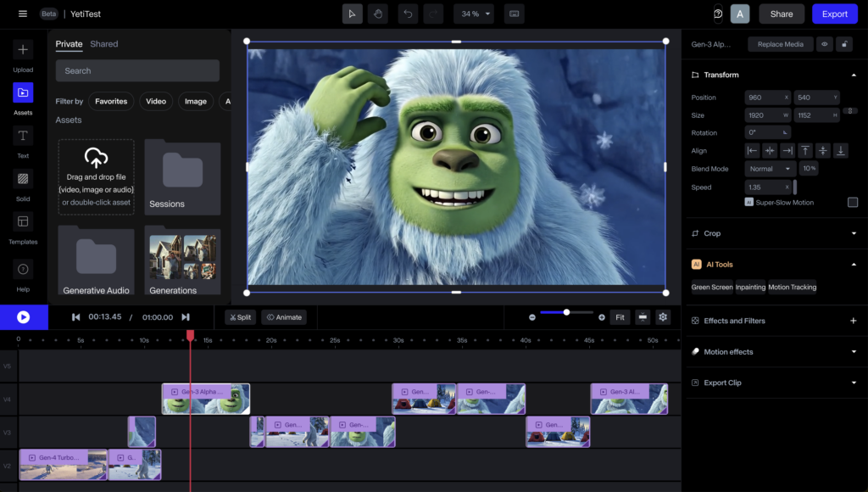Open the account avatar A
868x492 pixels.
point(740,14)
